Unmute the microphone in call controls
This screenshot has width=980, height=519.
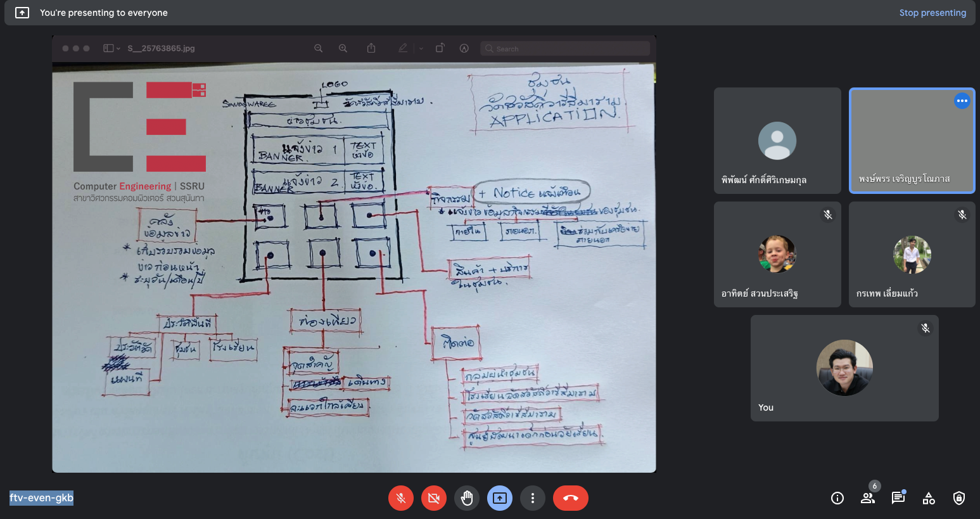401,498
